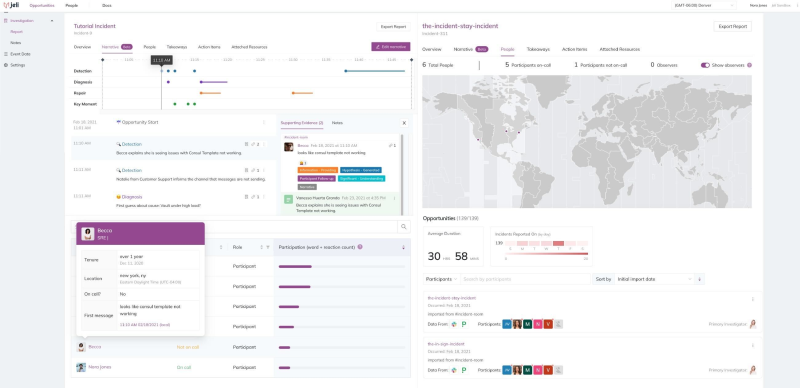Open Diagnosis event title link

pos(132,197)
